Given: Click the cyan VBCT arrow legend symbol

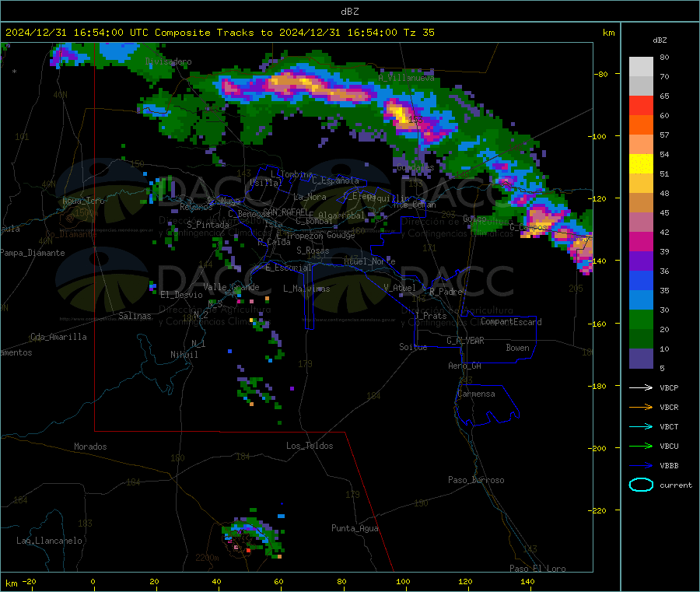Looking at the screenshot, I should point(641,426).
